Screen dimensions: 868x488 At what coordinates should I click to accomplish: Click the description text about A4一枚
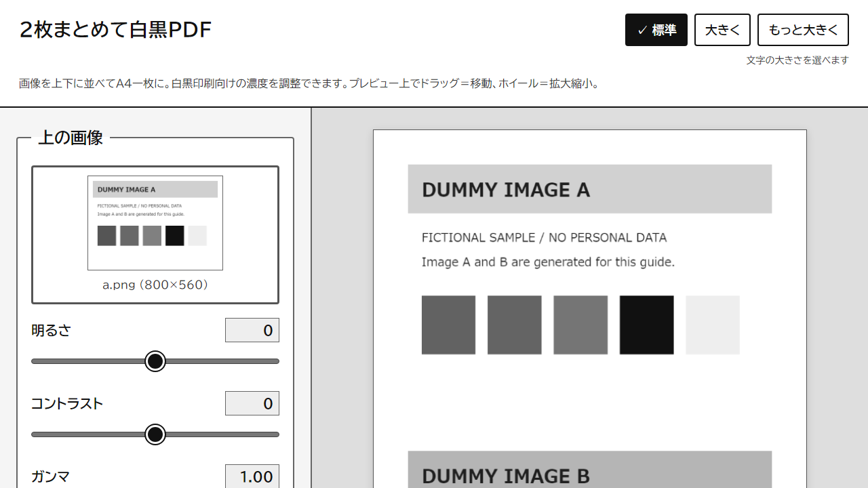coord(309,84)
